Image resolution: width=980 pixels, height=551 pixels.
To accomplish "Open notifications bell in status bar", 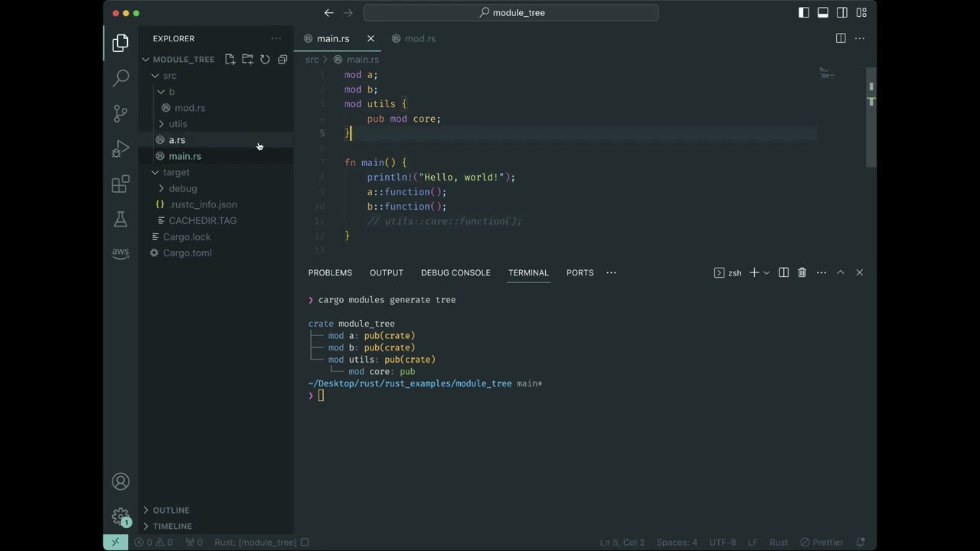I will pyautogui.click(x=861, y=542).
